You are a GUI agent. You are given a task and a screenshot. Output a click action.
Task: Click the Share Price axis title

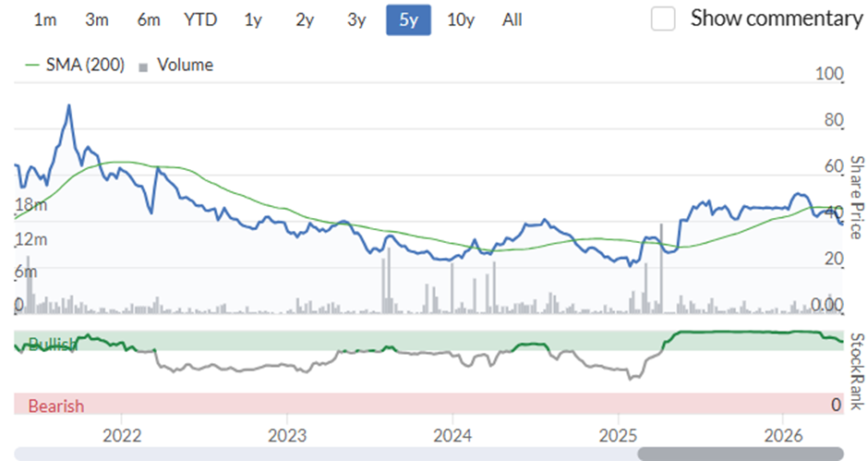point(857,198)
